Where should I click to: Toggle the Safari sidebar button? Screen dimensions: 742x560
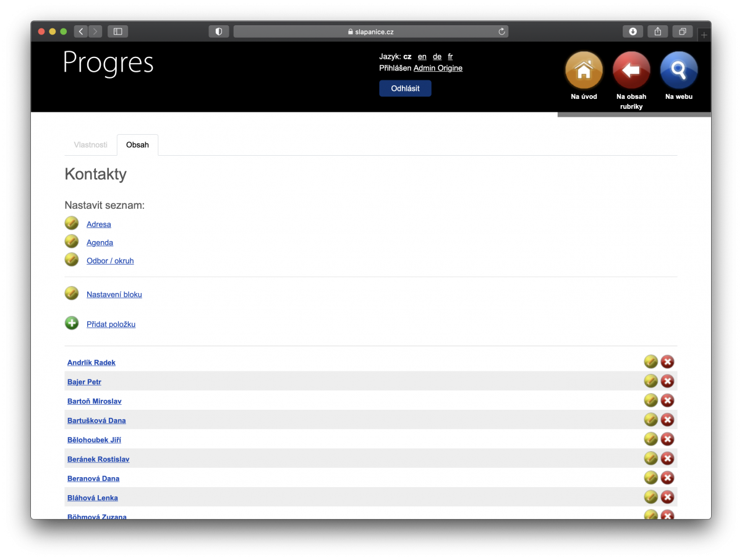tap(117, 32)
